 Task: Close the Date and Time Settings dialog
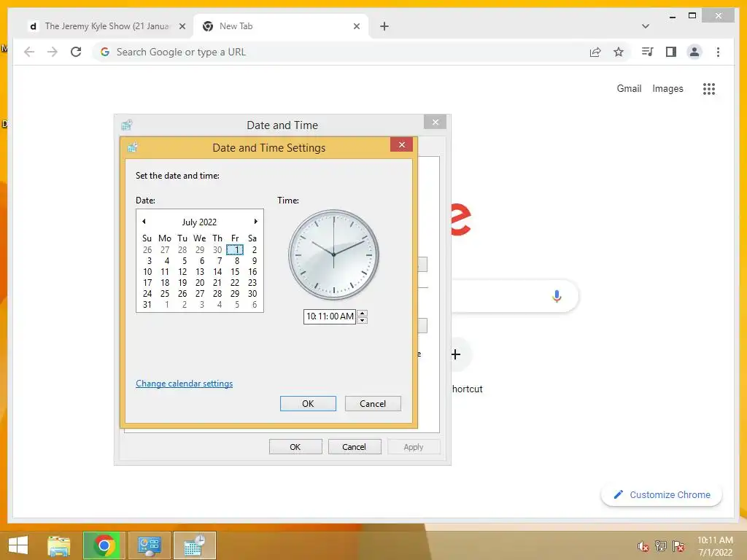coord(401,145)
